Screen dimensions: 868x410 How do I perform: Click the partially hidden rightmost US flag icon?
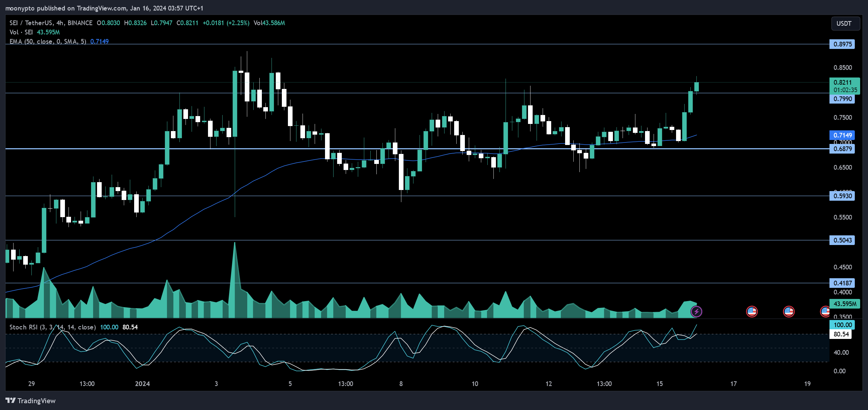825,311
